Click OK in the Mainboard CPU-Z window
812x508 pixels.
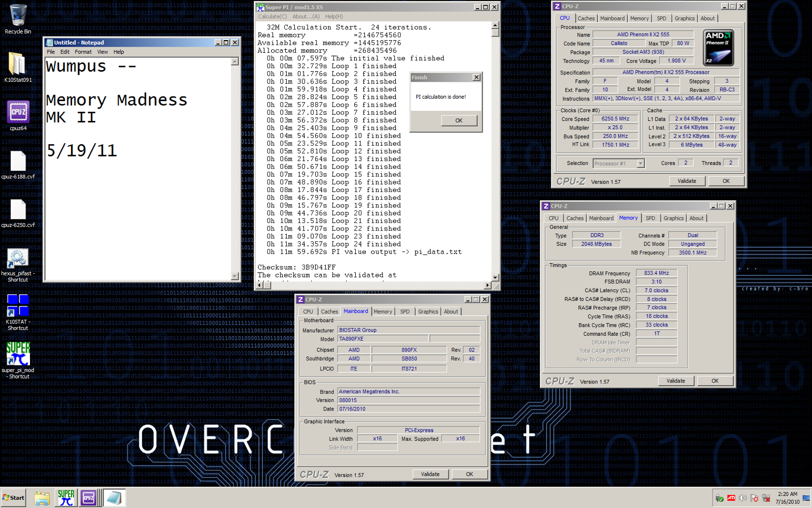[x=469, y=474]
